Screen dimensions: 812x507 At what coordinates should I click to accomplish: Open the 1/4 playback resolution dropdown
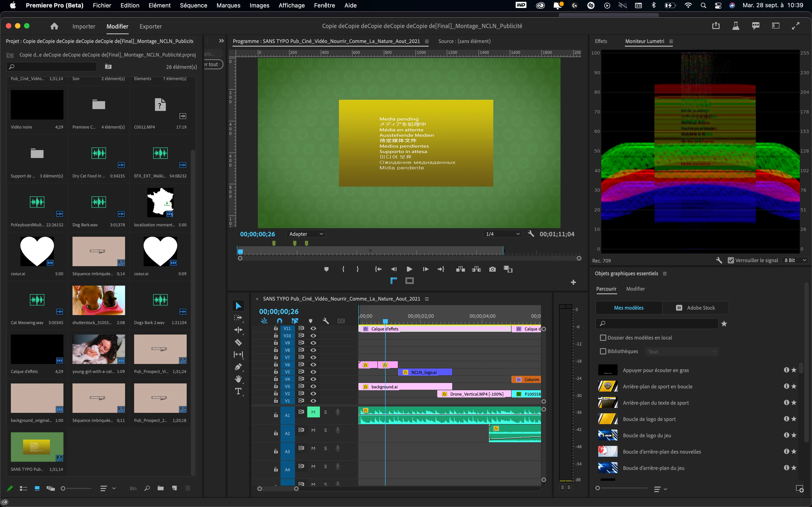click(x=502, y=234)
